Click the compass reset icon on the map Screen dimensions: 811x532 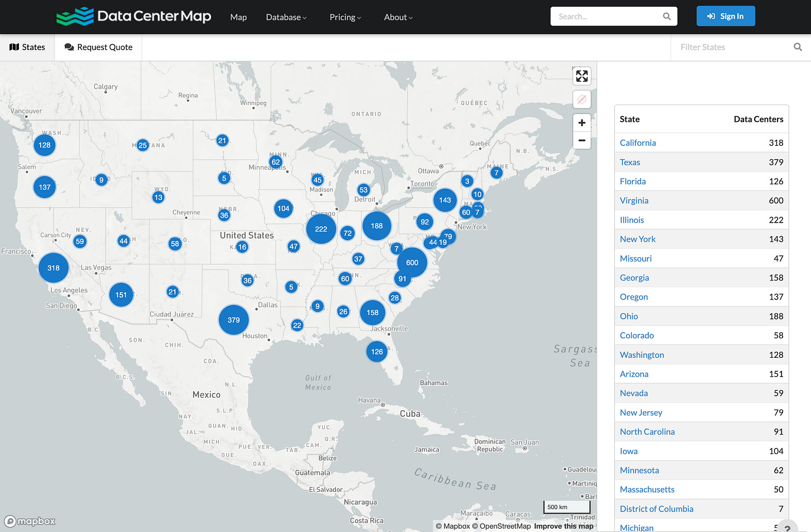click(x=582, y=99)
